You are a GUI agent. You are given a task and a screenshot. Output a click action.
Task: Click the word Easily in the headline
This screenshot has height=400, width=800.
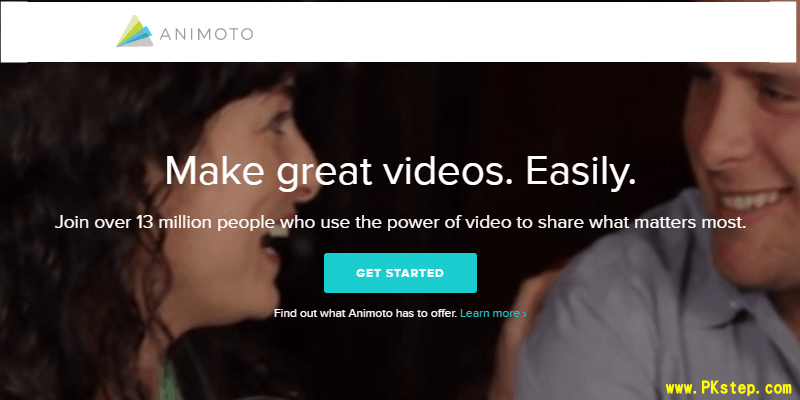pyautogui.click(x=581, y=171)
